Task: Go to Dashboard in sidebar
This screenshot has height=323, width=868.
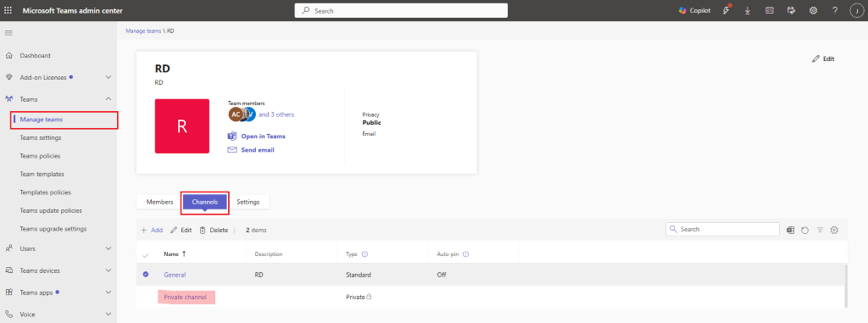Action: click(35, 55)
